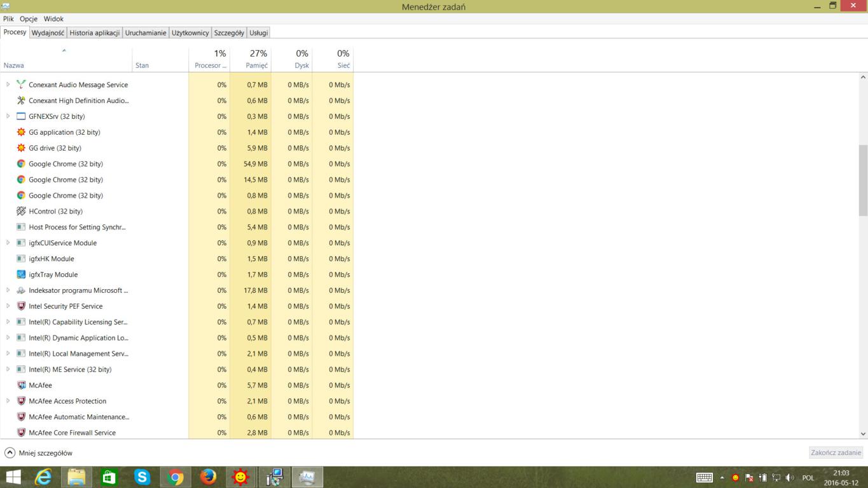Open Internet Explorer from the taskbar
The height and width of the screenshot is (488, 868).
[x=43, y=477]
